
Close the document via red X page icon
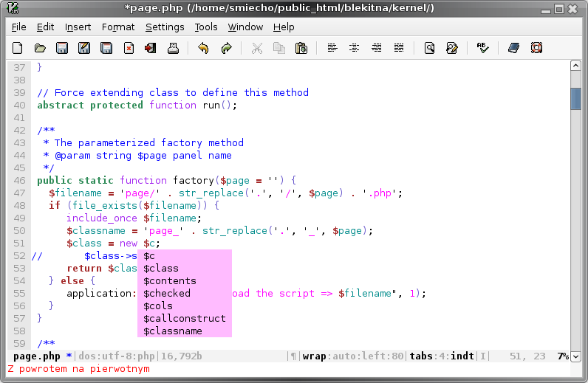coord(129,48)
